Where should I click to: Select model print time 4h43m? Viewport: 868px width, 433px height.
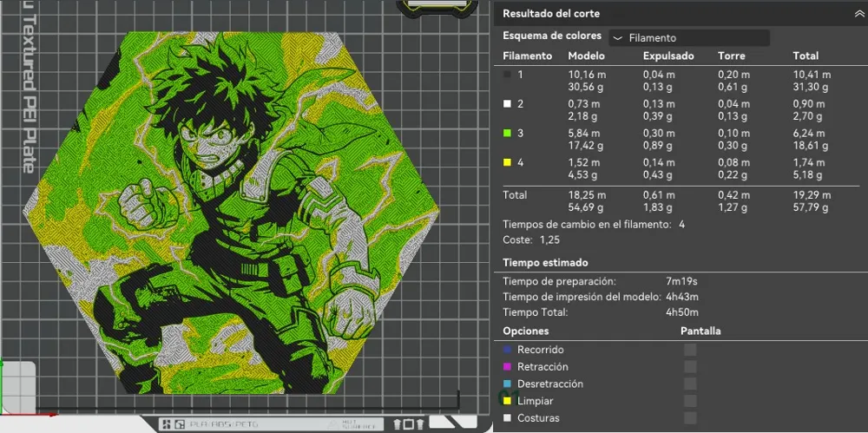tap(682, 297)
